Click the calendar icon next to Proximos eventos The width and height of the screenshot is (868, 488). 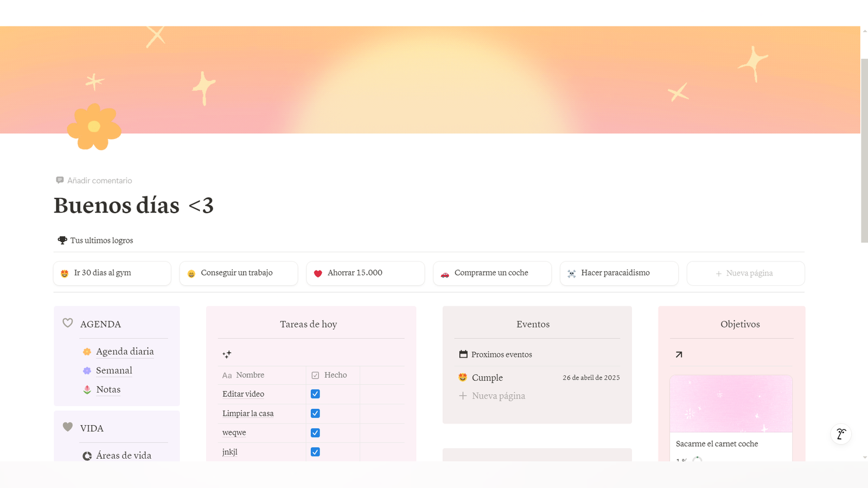(x=463, y=354)
